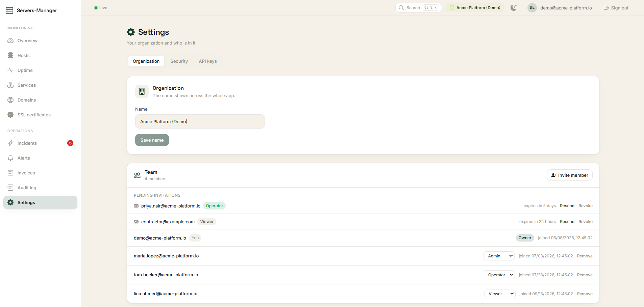
Task: Click the Settings gear icon in sidebar
Action: click(x=10, y=202)
